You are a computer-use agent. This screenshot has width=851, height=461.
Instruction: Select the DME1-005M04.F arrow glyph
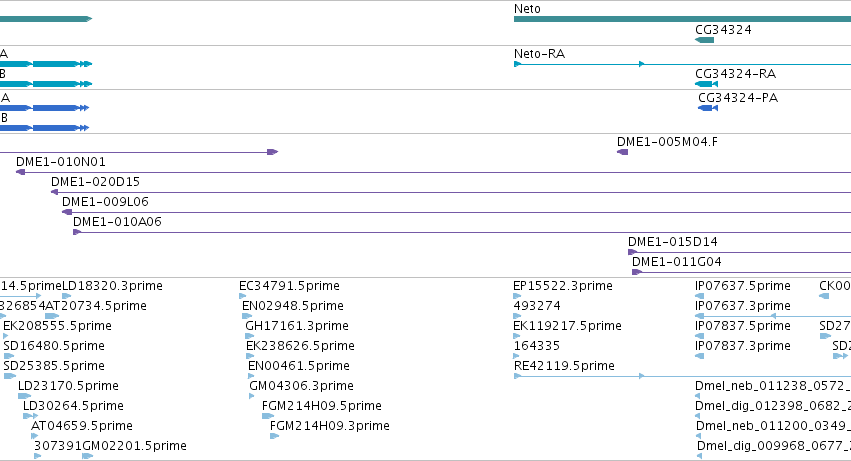pyautogui.click(x=623, y=152)
